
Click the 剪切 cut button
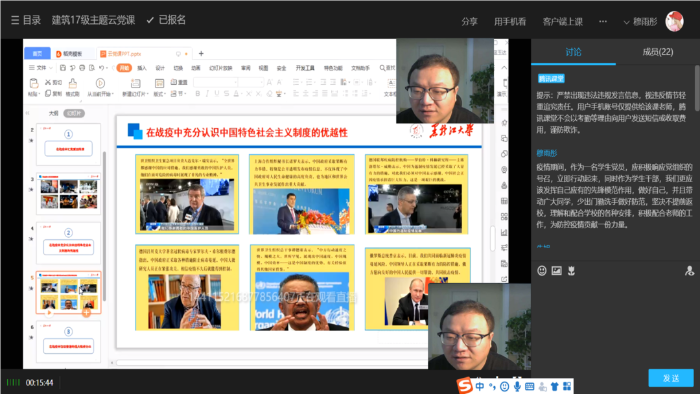click(53, 83)
